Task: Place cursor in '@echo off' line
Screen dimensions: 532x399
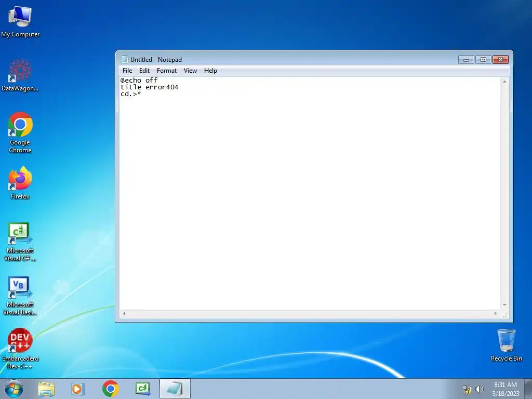Action: [139, 81]
